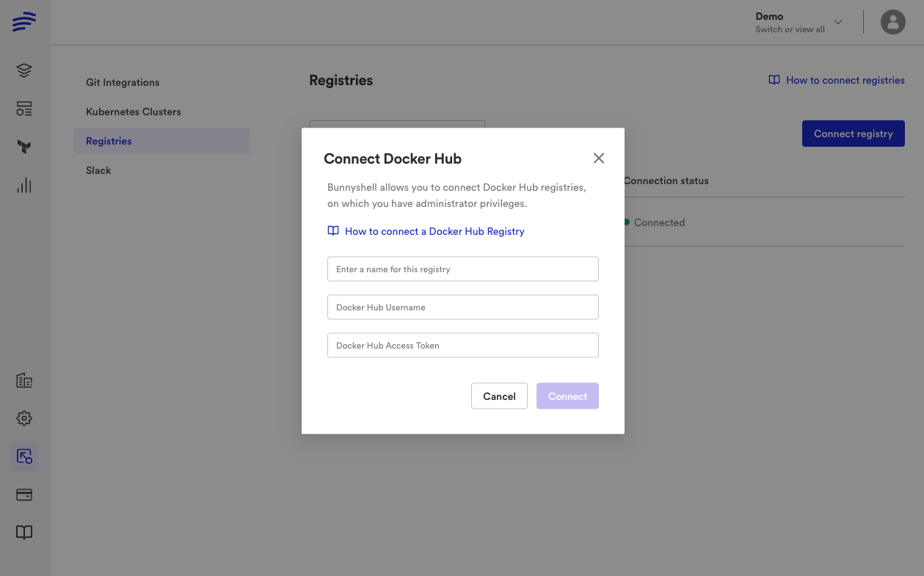Open the user avatar menu
Viewport: 924px width, 576px height.
(x=893, y=22)
